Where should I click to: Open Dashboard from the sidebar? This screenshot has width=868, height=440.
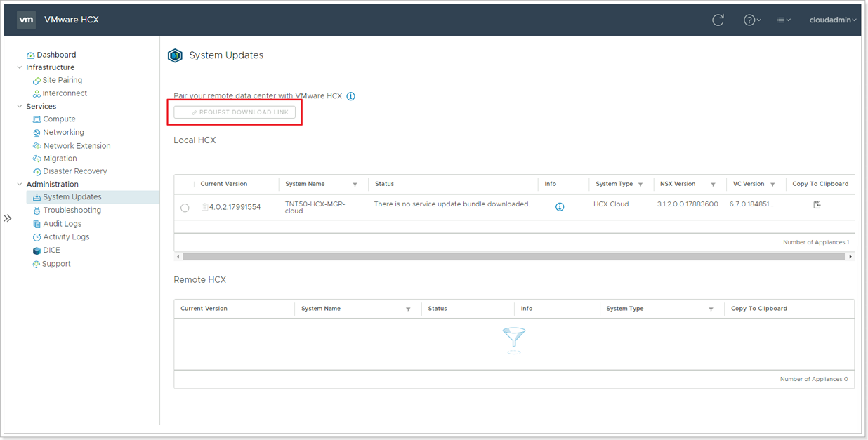pos(55,55)
